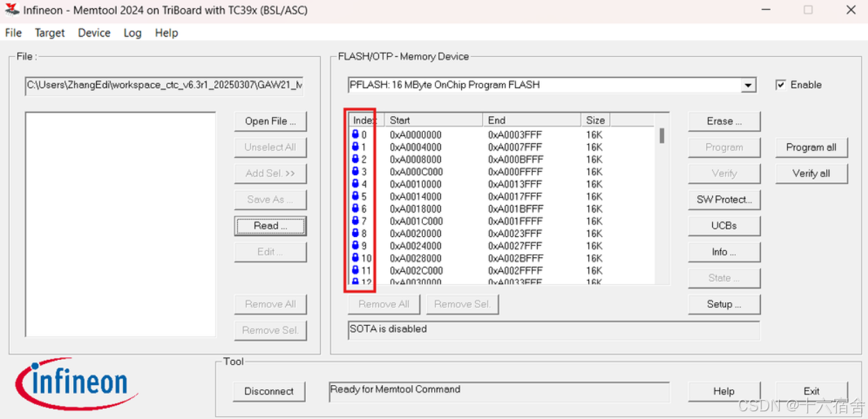Viewport: 868px width, 419px height.
Task: Click the 'Ready for Memtool Command' status text
Action: (x=395, y=389)
